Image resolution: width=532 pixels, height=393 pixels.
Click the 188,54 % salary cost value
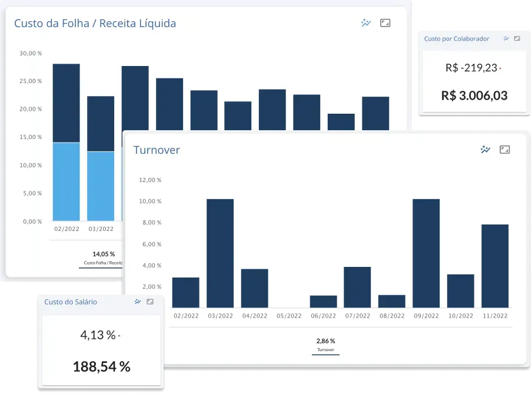tap(101, 366)
